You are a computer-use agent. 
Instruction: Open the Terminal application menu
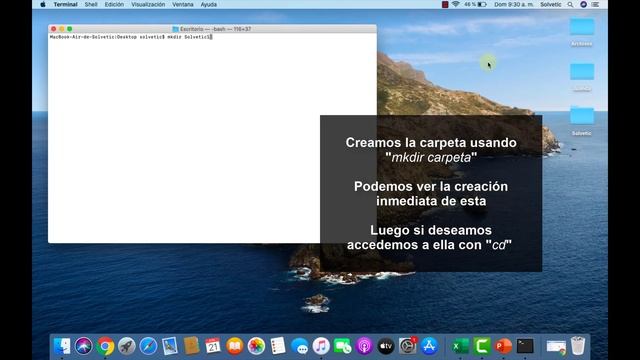[x=65, y=4]
